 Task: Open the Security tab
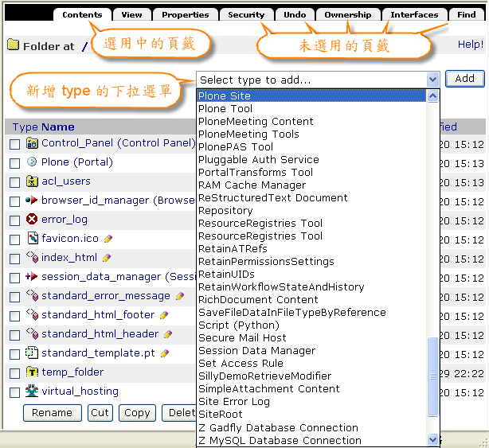pyautogui.click(x=246, y=14)
